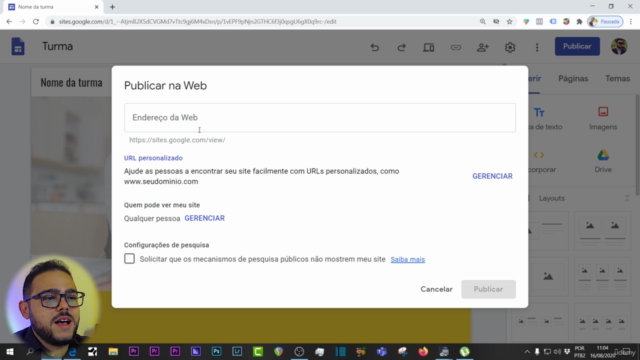Open Lightroom from the taskbar
Viewport: 640px width, 360px height.
click(237, 351)
